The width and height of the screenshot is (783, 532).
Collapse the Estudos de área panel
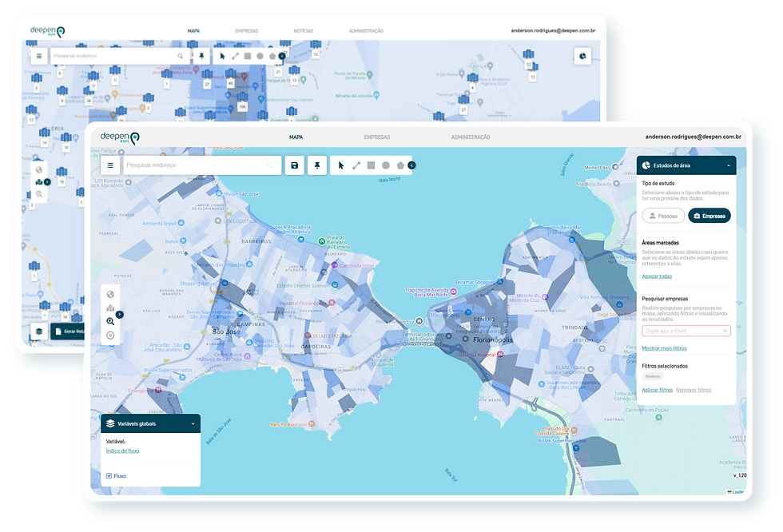[729, 165]
